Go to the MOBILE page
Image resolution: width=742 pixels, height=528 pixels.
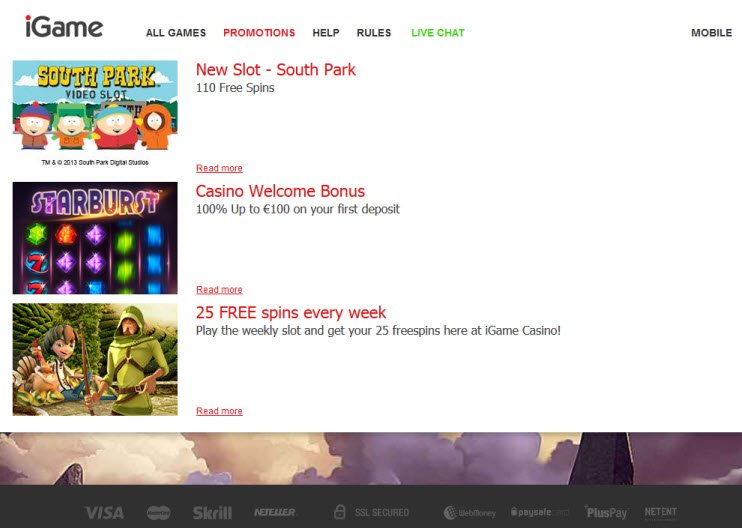[x=711, y=33]
